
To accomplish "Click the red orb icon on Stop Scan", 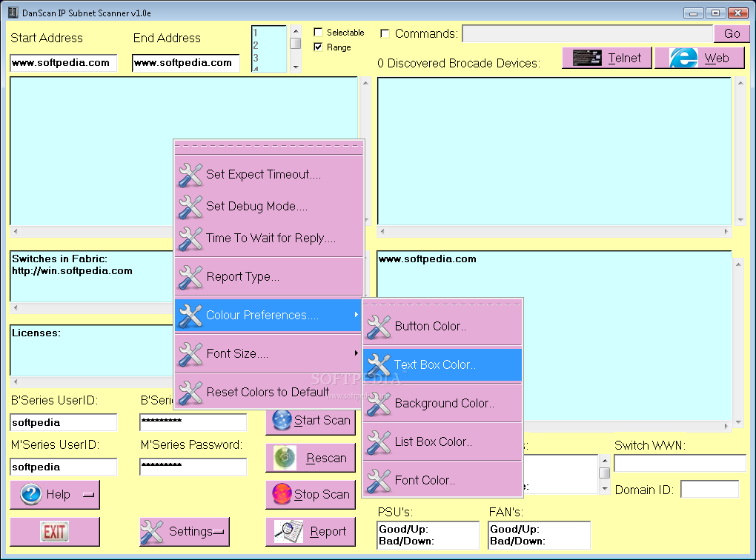I will 282,494.
